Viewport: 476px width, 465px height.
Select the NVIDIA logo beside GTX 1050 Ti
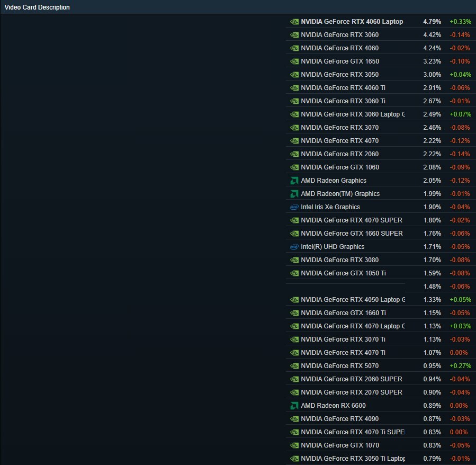tap(294, 273)
